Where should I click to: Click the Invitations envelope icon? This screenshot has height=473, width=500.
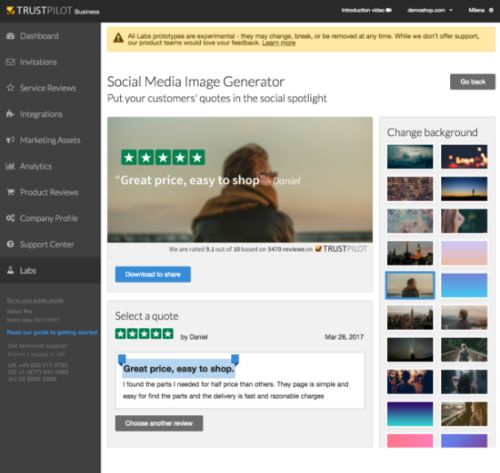coord(10,62)
